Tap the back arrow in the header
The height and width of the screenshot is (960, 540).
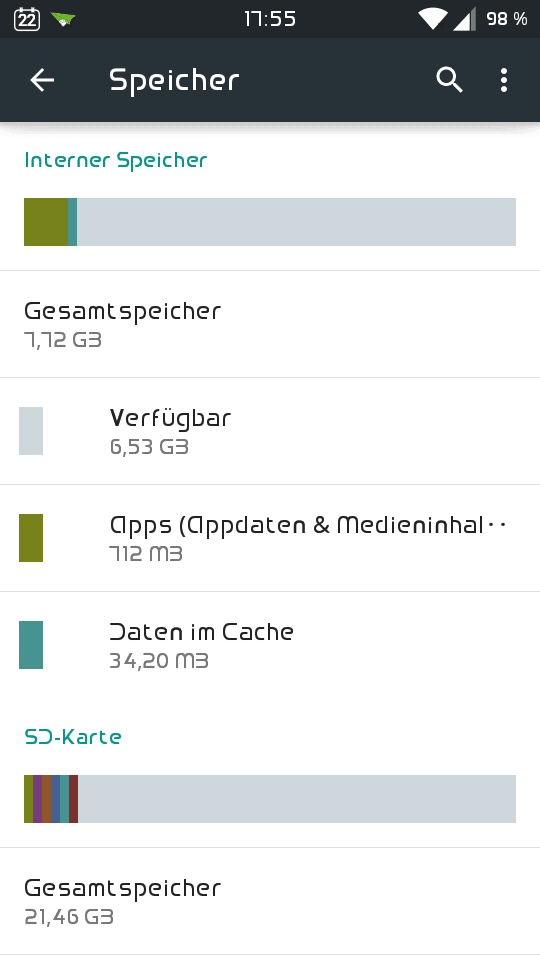[x=42, y=80]
